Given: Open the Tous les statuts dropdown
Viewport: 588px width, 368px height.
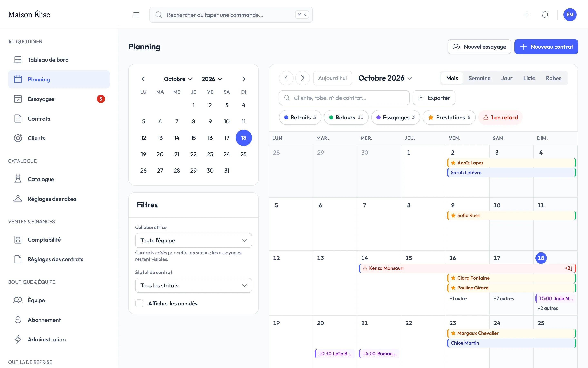Looking at the screenshot, I should 193,285.
